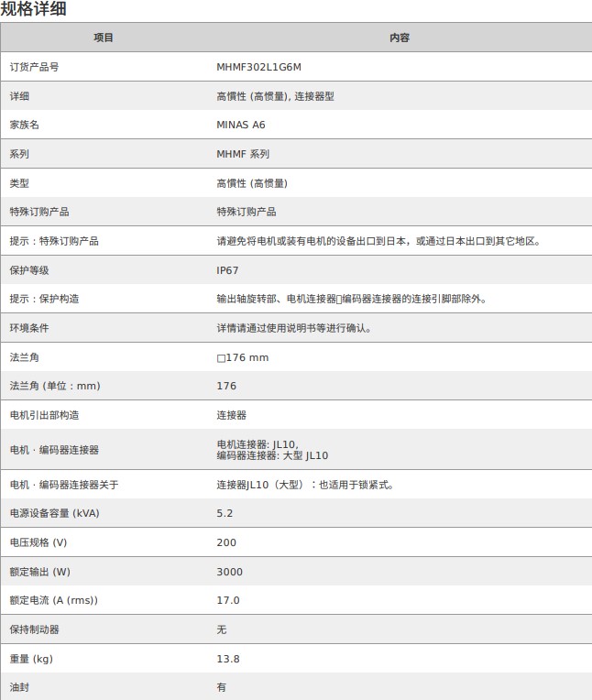Select the '17.0' rated current value

pyautogui.click(x=228, y=600)
